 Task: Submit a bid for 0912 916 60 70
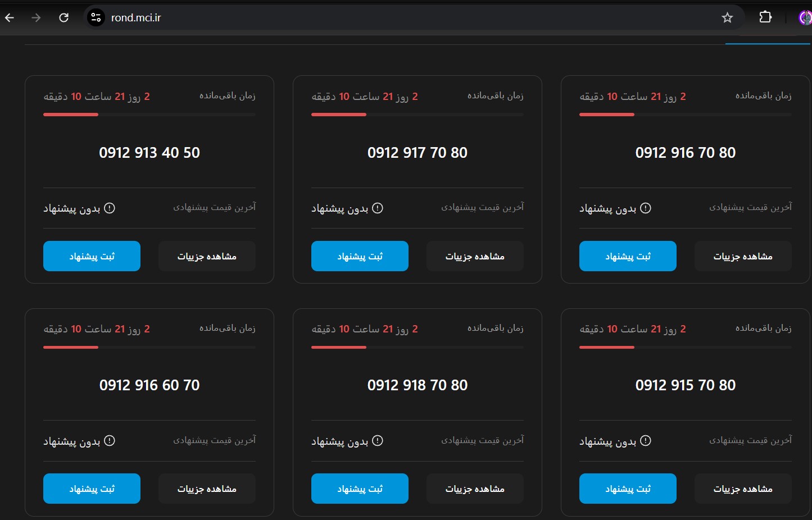pyautogui.click(x=92, y=489)
